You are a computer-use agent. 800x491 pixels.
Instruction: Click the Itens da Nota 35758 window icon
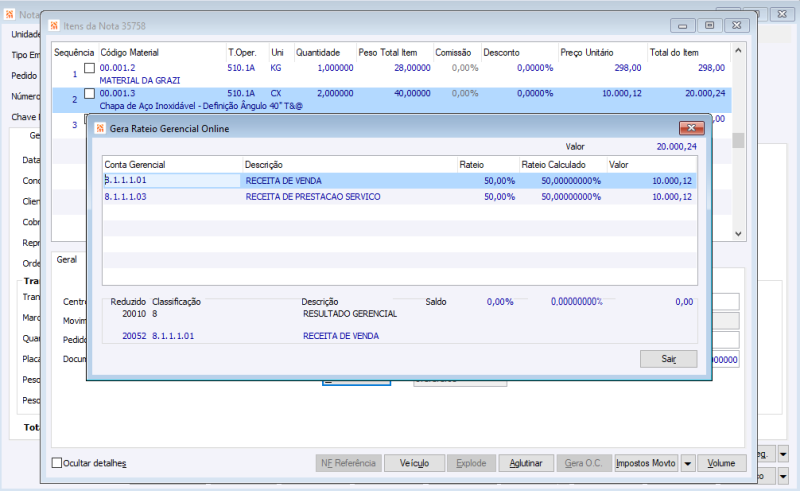pyautogui.click(x=54, y=26)
